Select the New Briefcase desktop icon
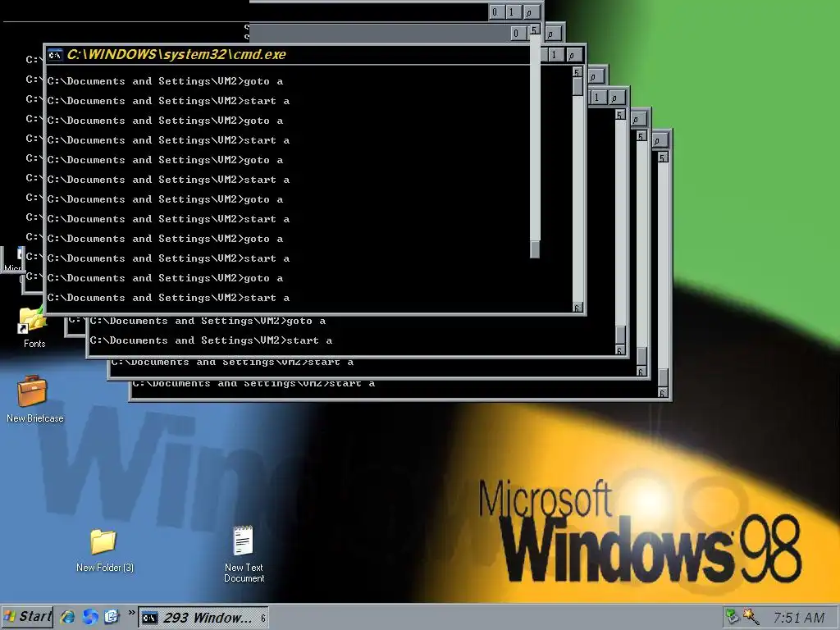 (34, 399)
